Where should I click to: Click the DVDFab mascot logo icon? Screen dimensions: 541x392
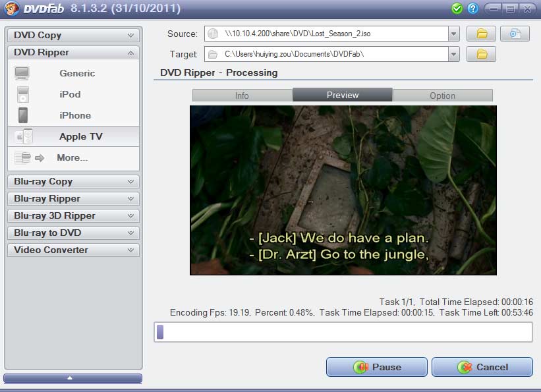[12, 8]
